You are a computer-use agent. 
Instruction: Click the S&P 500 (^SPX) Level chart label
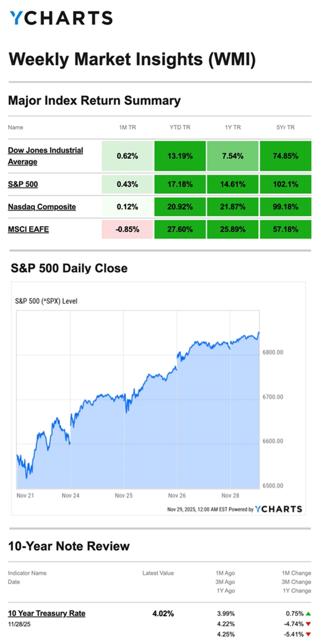[46, 301]
